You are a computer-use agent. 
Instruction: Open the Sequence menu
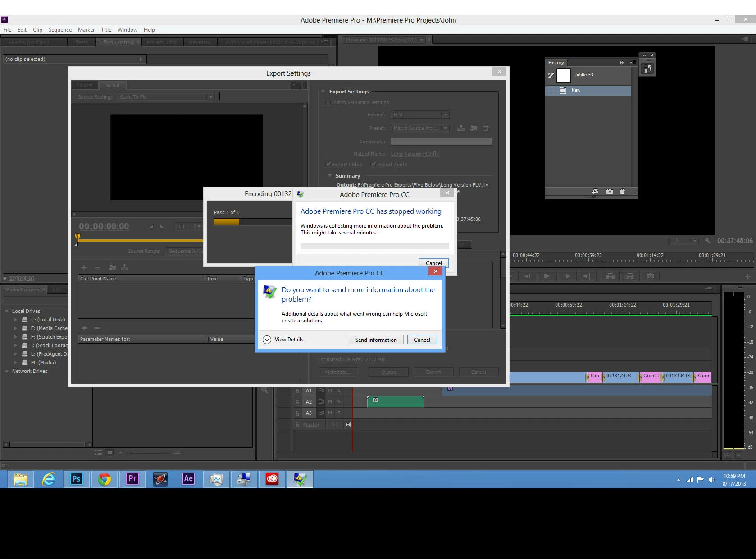[x=60, y=29]
